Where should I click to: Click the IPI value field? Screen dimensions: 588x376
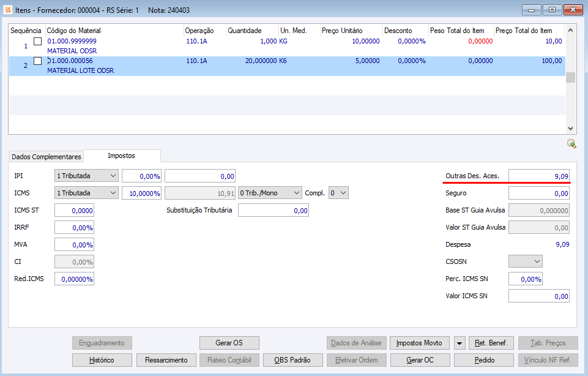200,176
